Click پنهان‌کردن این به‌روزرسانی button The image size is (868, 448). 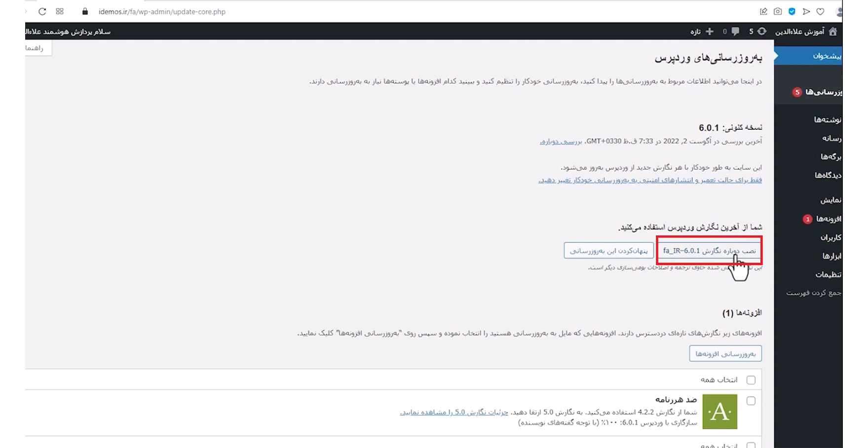click(x=608, y=251)
